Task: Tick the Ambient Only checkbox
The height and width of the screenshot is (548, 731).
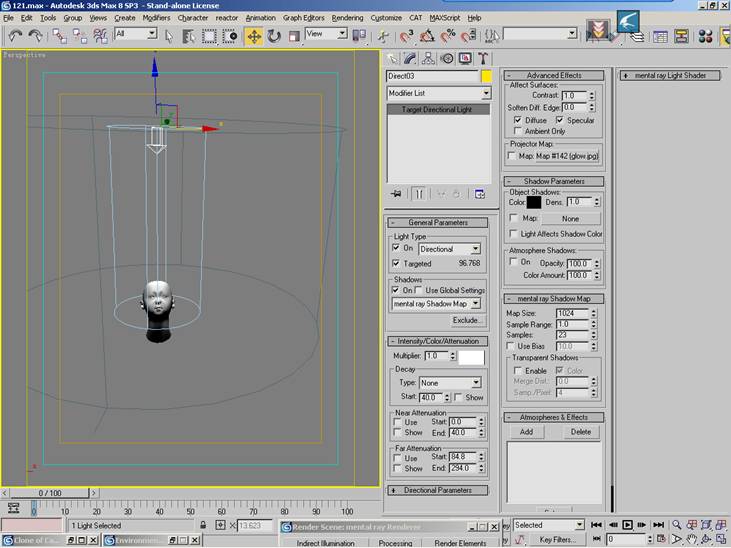Action: point(517,131)
